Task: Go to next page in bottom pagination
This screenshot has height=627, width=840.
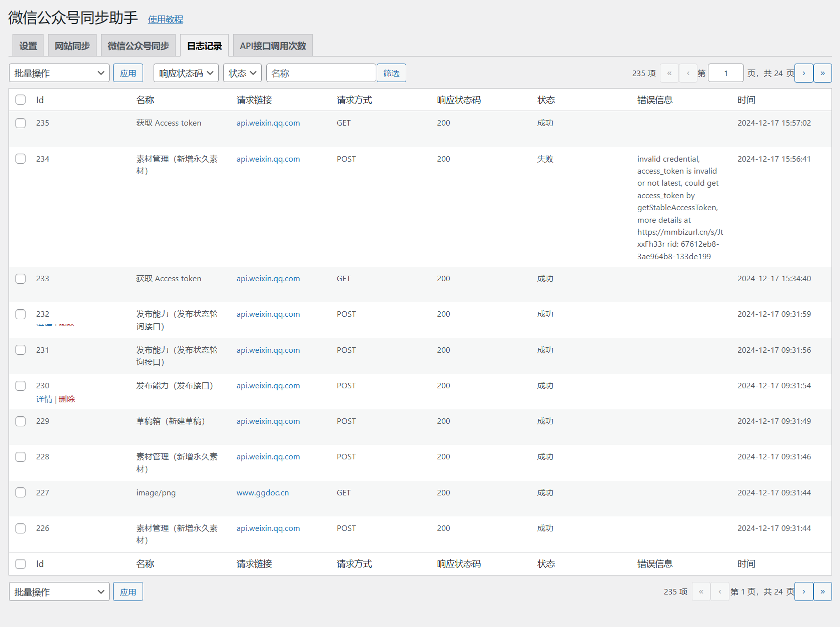Action: [x=803, y=591]
